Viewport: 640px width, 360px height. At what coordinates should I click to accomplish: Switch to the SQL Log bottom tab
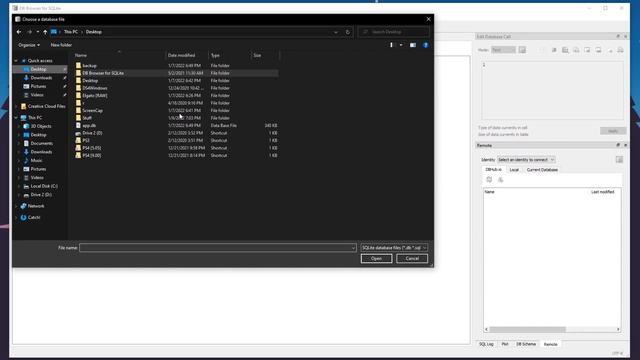point(486,344)
